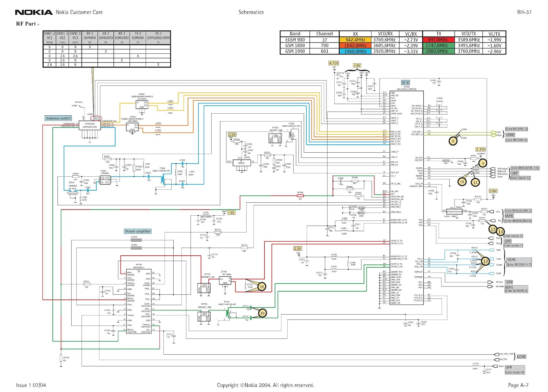Screen dimensions: 548x392
Task: Click the 'RF Part' section heading
Action: (x=26, y=24)
